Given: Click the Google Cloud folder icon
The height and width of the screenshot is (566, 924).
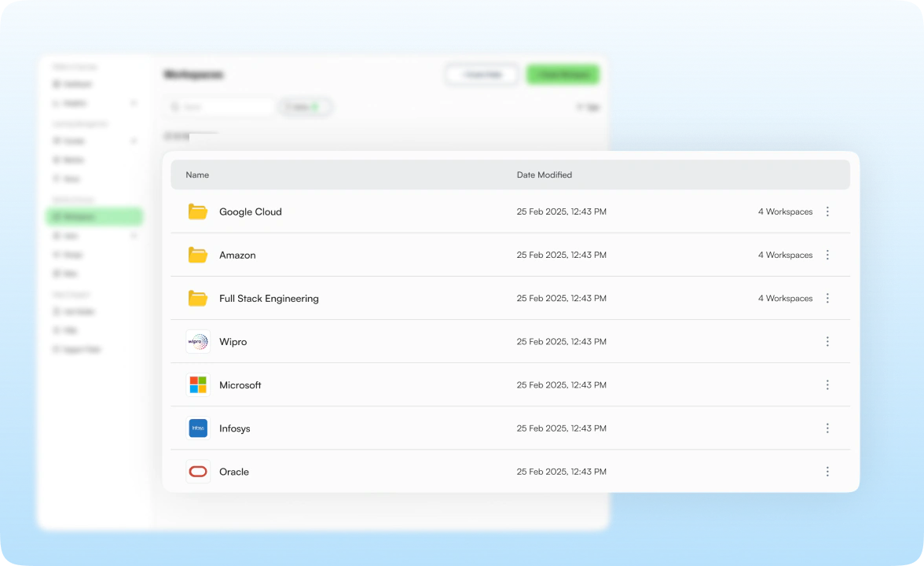Looking at the screenshot, I should point(197,211).
